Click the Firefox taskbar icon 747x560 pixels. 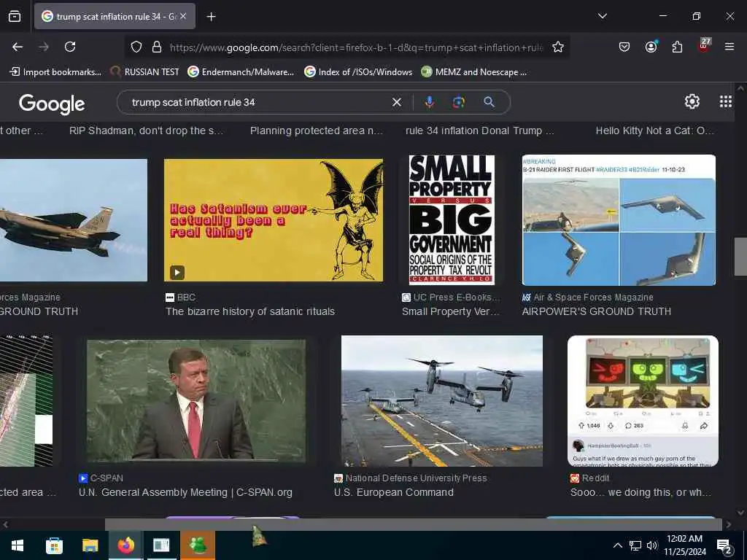tap(126, 545)
